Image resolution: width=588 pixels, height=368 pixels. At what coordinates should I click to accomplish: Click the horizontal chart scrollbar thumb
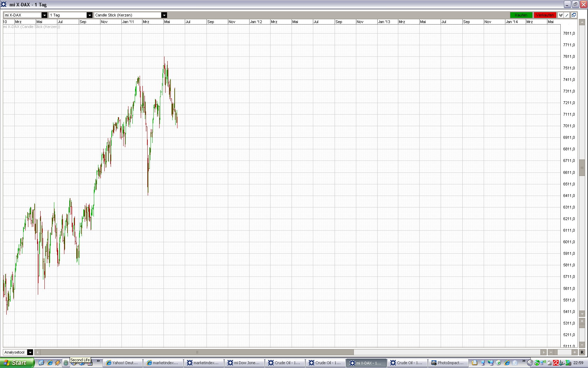click(197, 352)
